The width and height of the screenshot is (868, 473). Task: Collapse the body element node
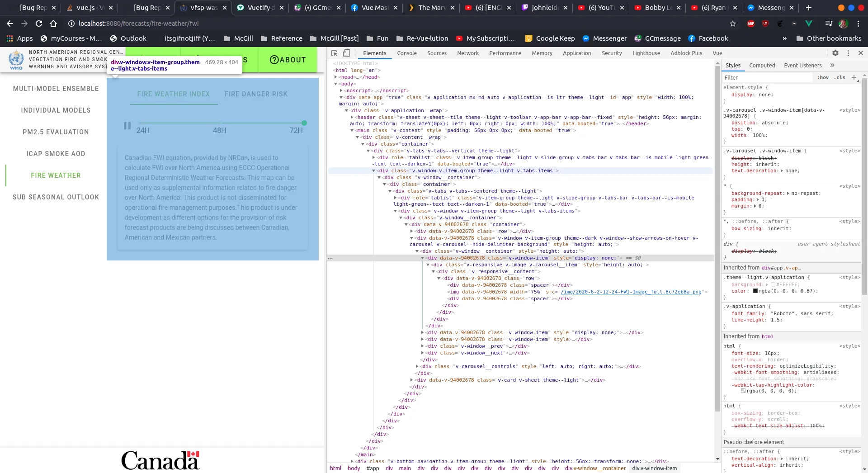point(336,84)
